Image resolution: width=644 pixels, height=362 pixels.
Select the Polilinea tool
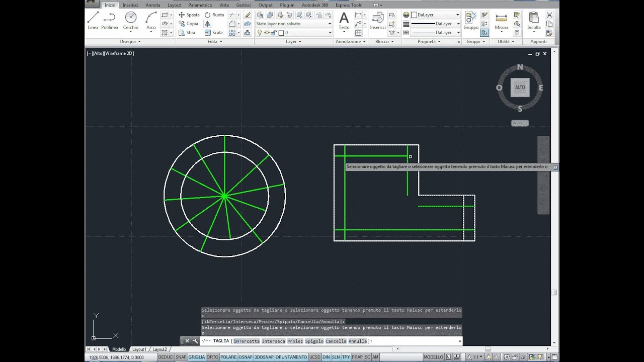coord(109,21)
